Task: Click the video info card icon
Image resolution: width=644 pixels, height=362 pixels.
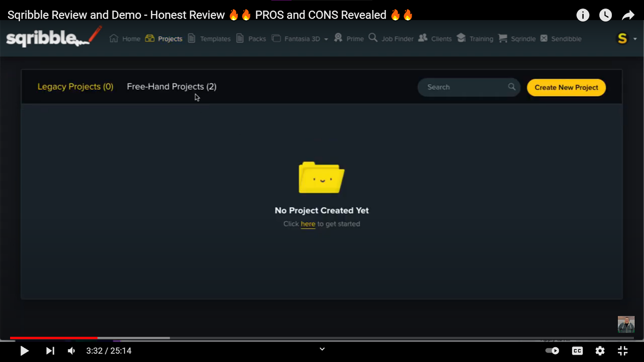Action: [x=583, y=15]
